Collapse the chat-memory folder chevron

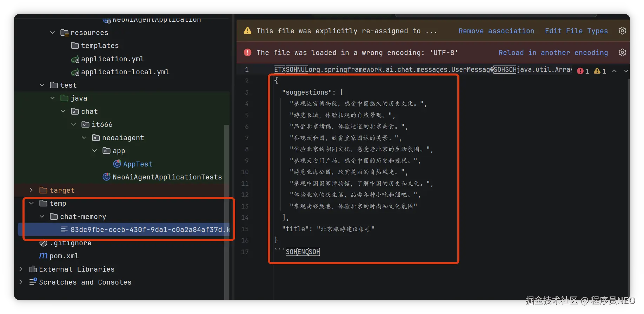point(42,217)
